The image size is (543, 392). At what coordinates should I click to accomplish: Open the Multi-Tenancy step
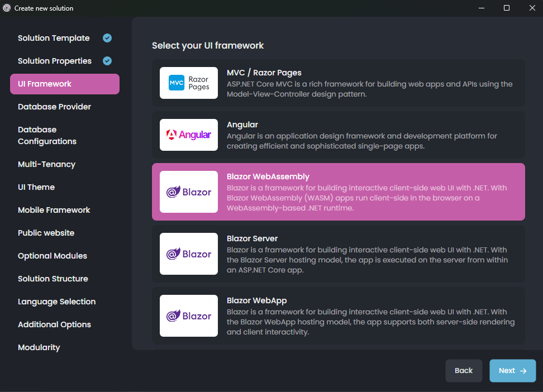pyautogui.click(x=46, y=164)
